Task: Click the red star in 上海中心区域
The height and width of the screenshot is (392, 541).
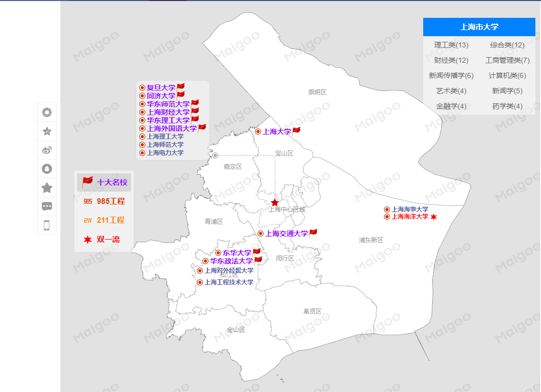Action: coord(275,202)
